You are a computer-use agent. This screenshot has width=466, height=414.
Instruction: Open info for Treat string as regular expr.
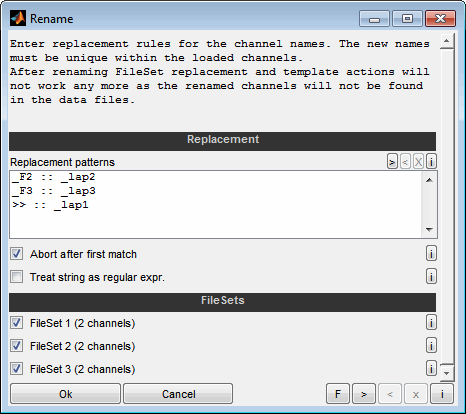click(431, 277)
